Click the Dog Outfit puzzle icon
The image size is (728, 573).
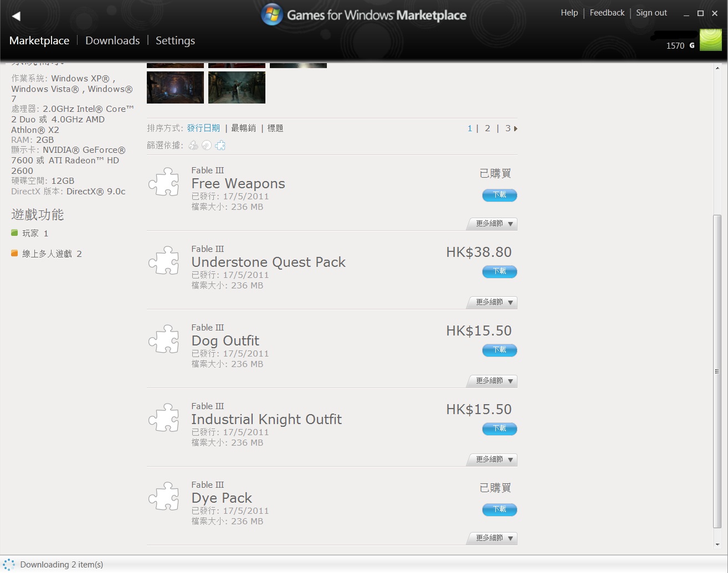(x=164, y=339)
